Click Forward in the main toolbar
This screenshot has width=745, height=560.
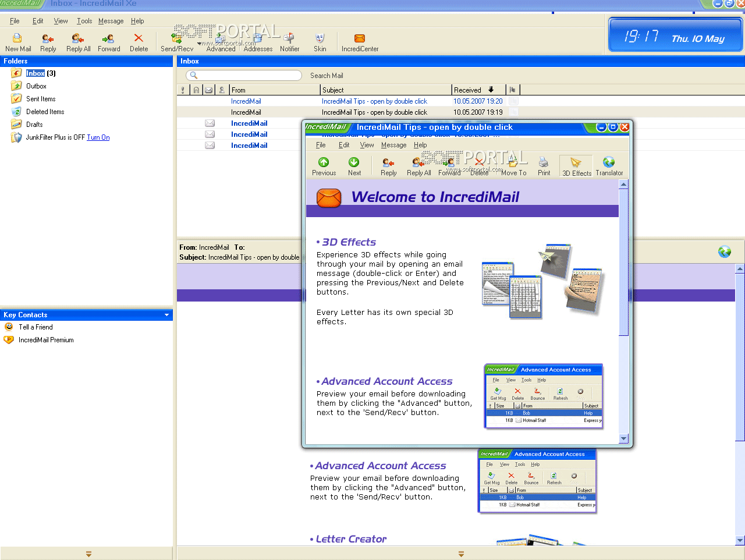pyautogui.click(x=109, y=42)
